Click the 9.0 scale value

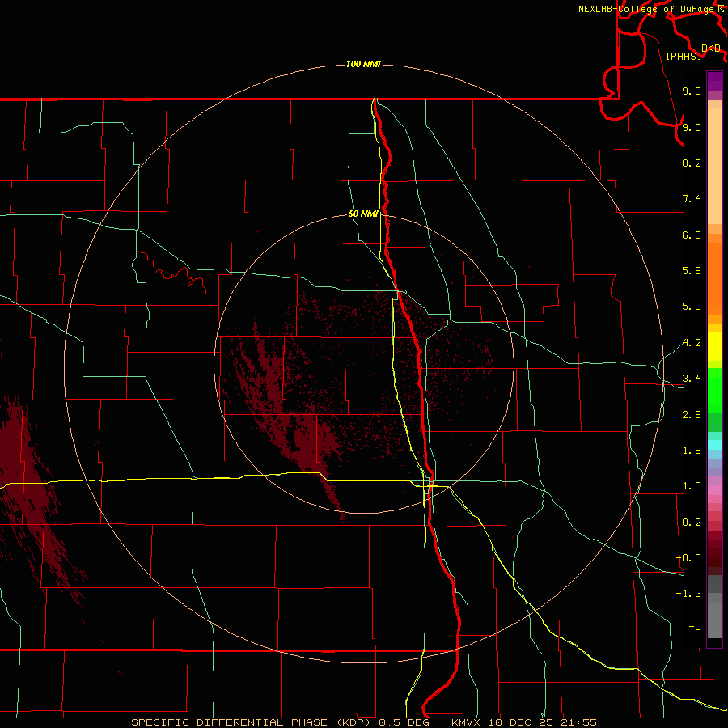point(692,127)
